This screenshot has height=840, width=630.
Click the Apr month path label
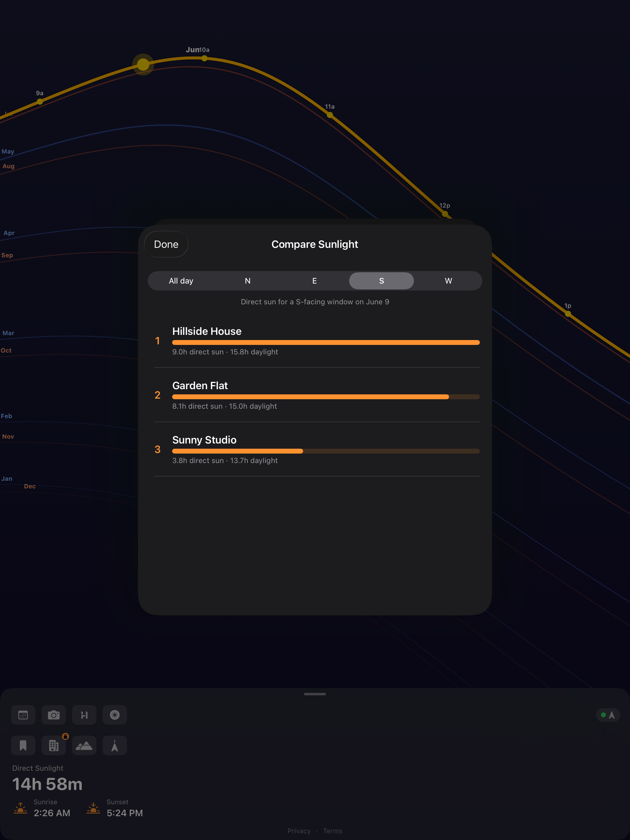pyautogui.click(x=9, y=233)
